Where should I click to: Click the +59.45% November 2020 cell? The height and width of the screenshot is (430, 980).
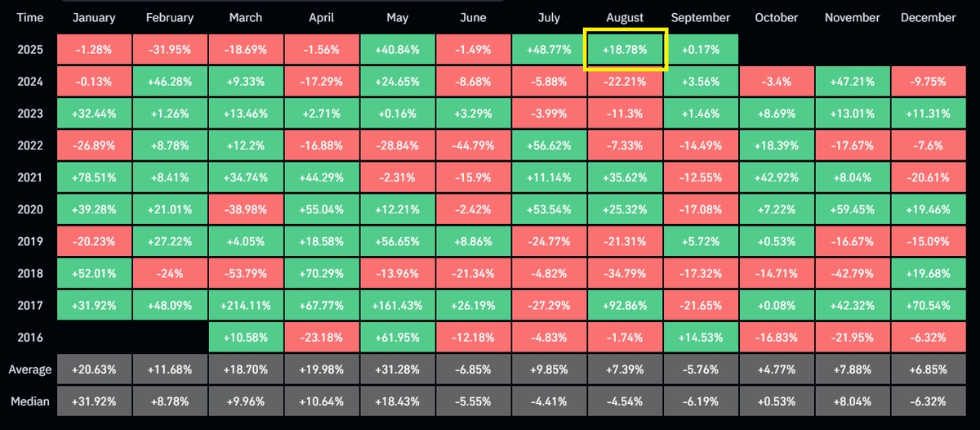853,209
